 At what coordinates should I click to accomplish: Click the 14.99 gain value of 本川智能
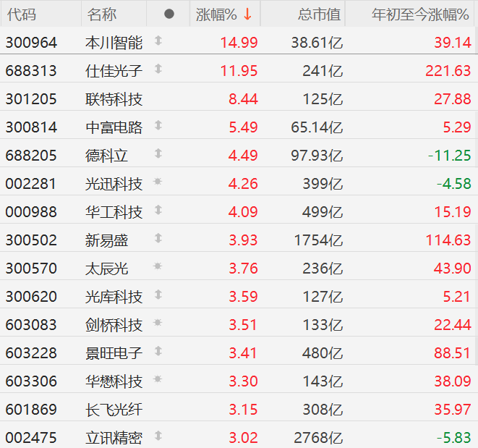(239, 43)
